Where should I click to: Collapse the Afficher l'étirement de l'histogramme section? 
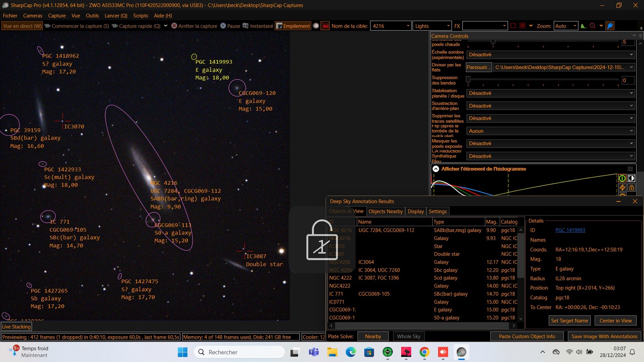point(436,169)
